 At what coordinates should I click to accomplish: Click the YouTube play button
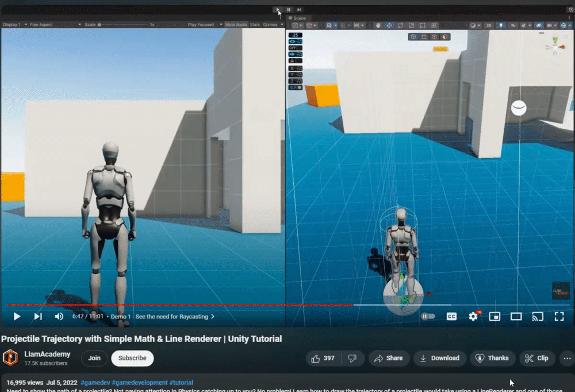coord(17,317)
